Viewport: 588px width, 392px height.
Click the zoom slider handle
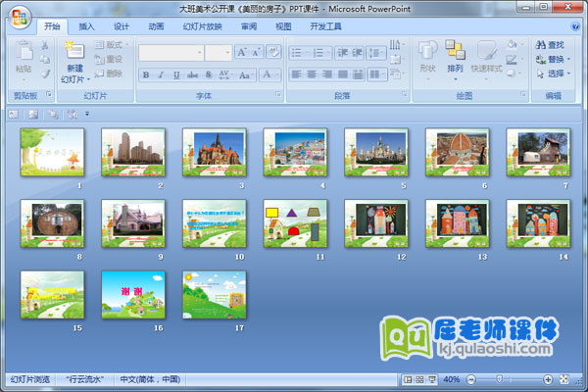(499, 379)
